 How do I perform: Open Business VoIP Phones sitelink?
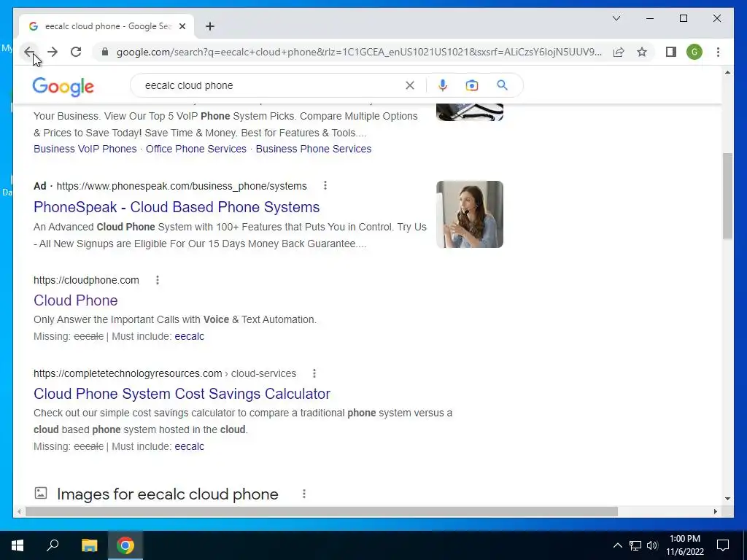coord(85,149)
